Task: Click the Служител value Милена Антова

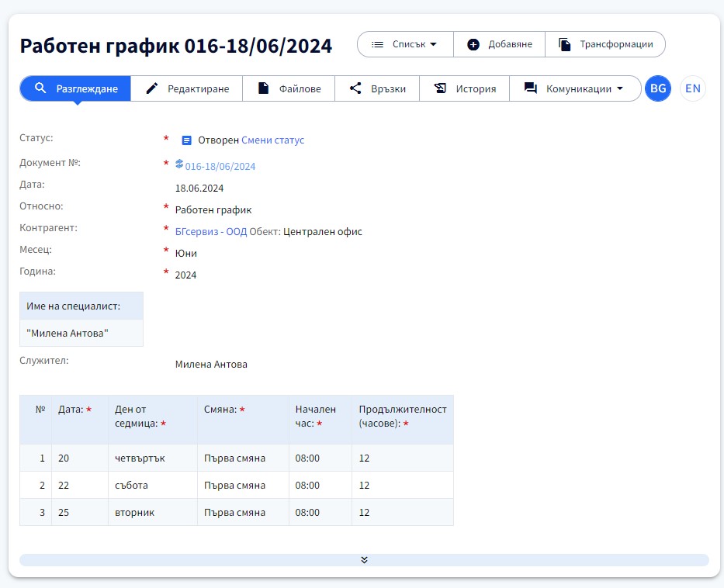Action: pyautogui.click(x=211, y=365)
